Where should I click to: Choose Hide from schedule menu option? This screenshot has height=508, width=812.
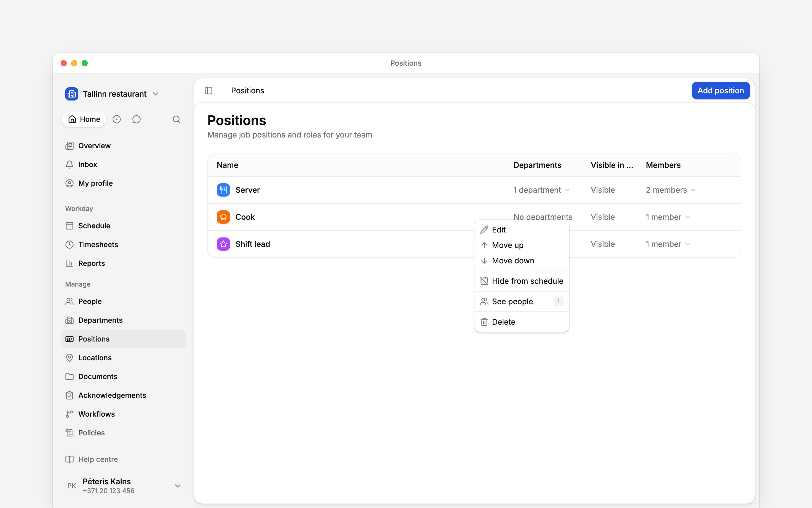[521, 281]
